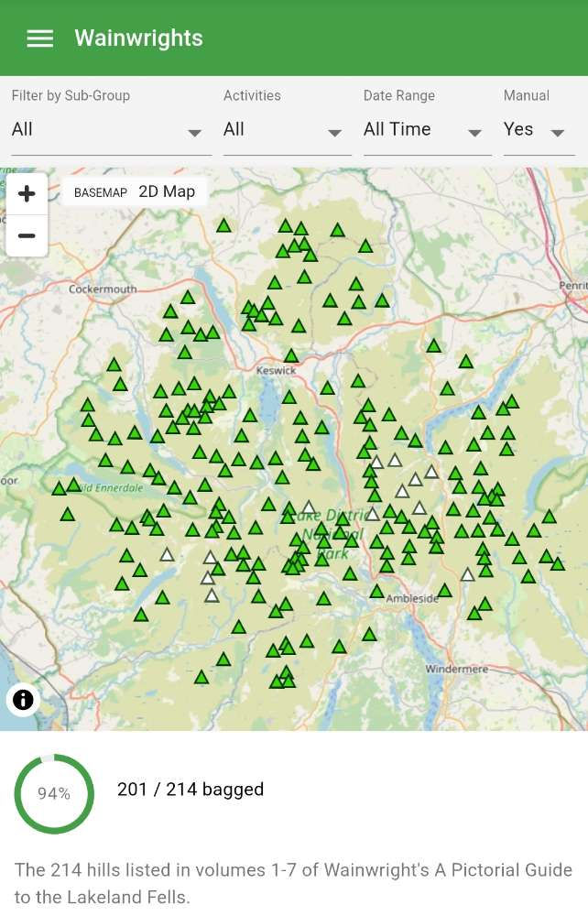Open the Manual Yes dropdown
This screenshot has height=916, width=588.
coord(539,130)
